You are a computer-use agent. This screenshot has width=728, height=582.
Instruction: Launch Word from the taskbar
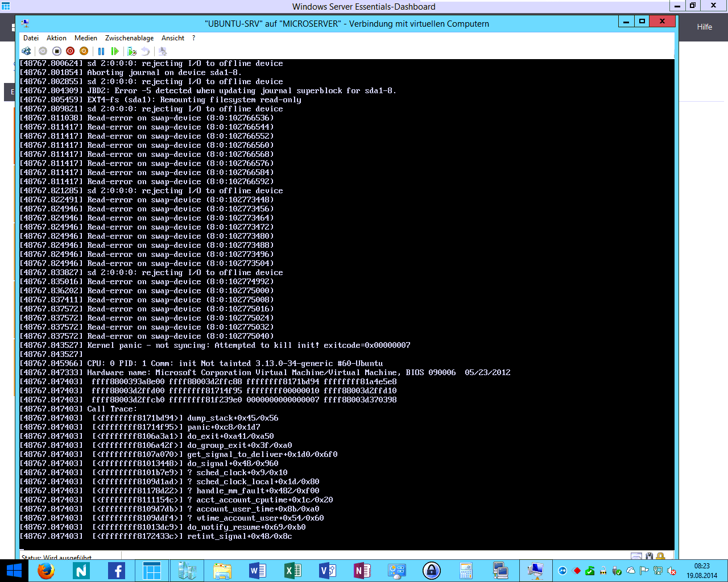click(x=258, y=571)
